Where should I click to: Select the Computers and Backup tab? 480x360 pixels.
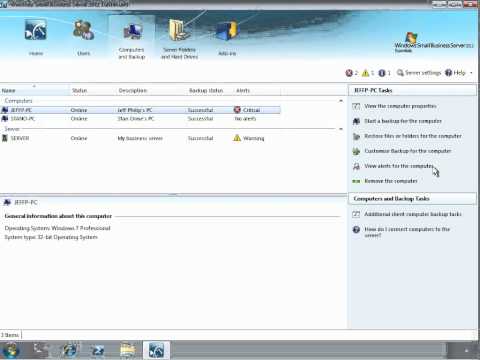[x=132, y=39]
